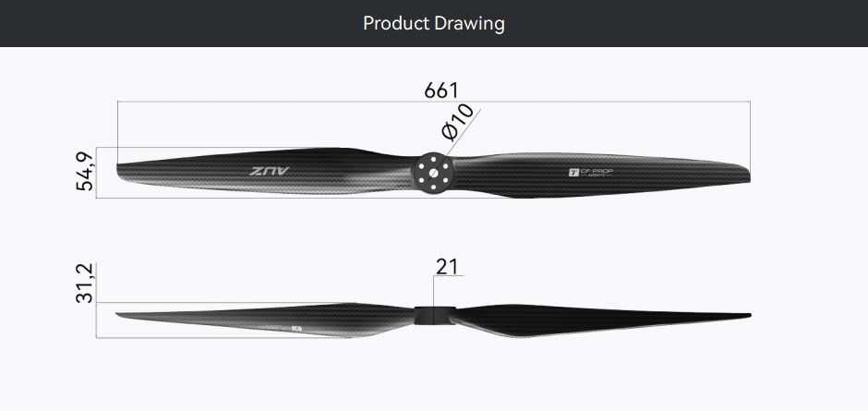868x411 pixels.
Task: Select left blade tip of top-view propeller
Action: coord(123,171)
